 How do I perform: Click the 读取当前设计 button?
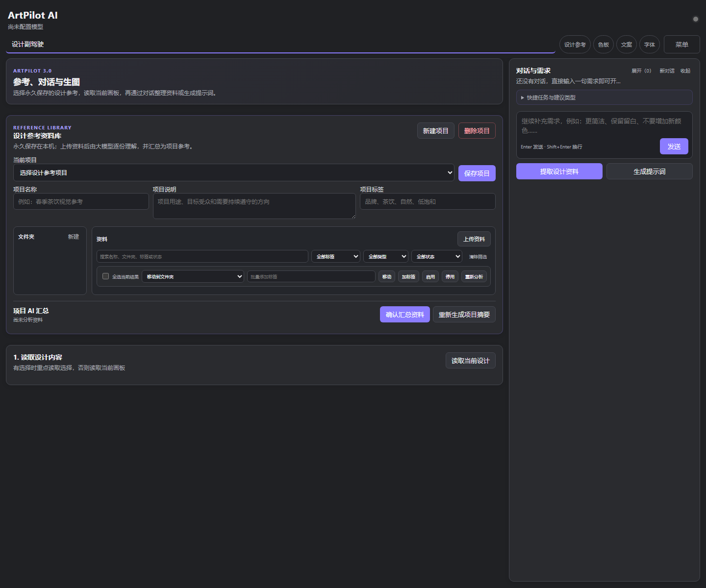coord(471,361)
